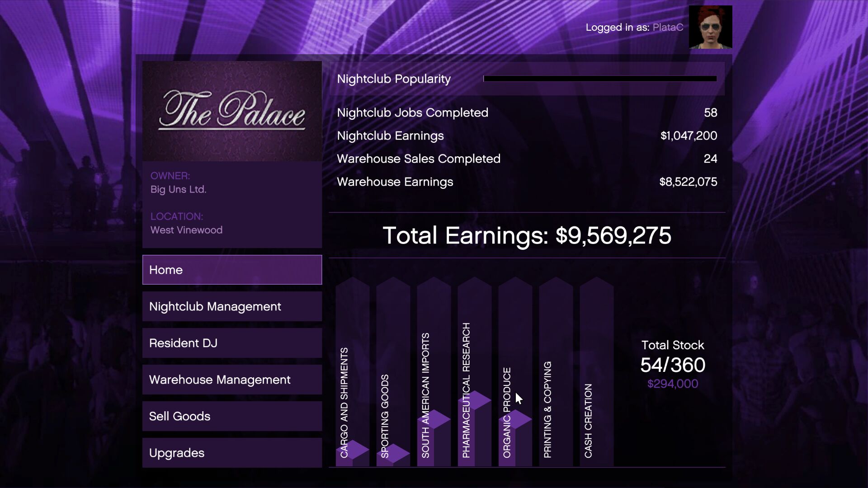The image size is (868, 488).
Task: Click the Total Earnings amount
Action: tap(613, 235)
